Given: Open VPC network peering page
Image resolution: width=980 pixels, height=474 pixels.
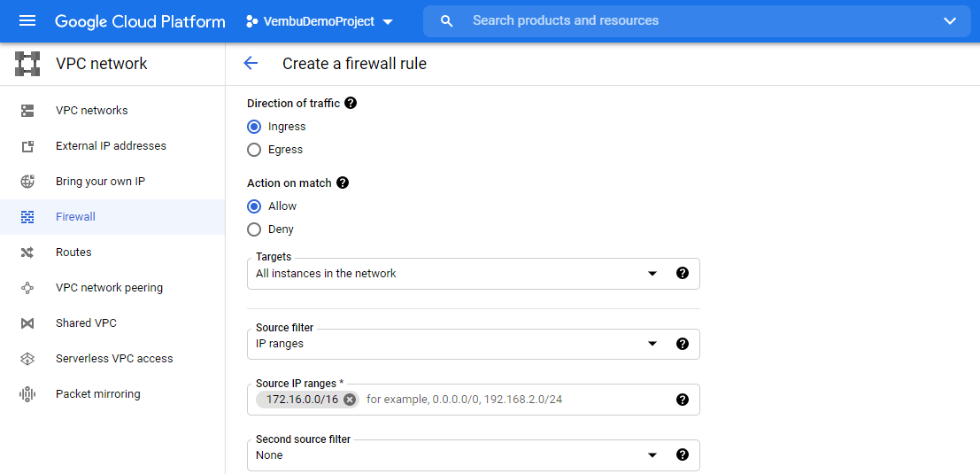Looking at the screenshot, I should pos(112,288).
